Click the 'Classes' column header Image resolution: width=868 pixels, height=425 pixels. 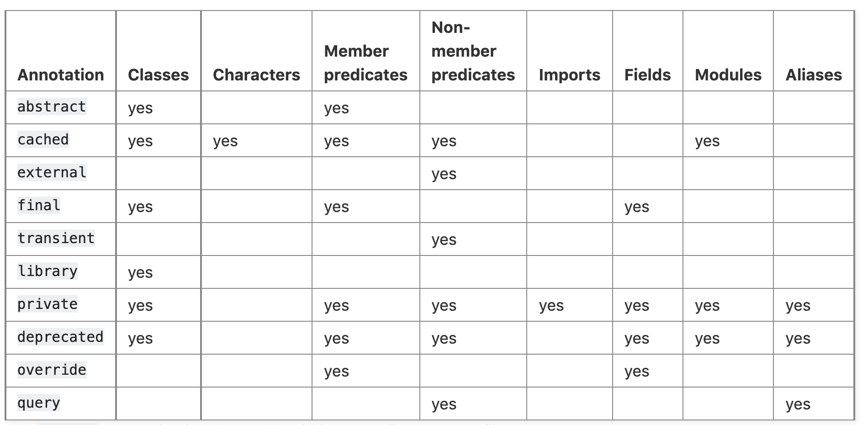click(x=158, y=74)
